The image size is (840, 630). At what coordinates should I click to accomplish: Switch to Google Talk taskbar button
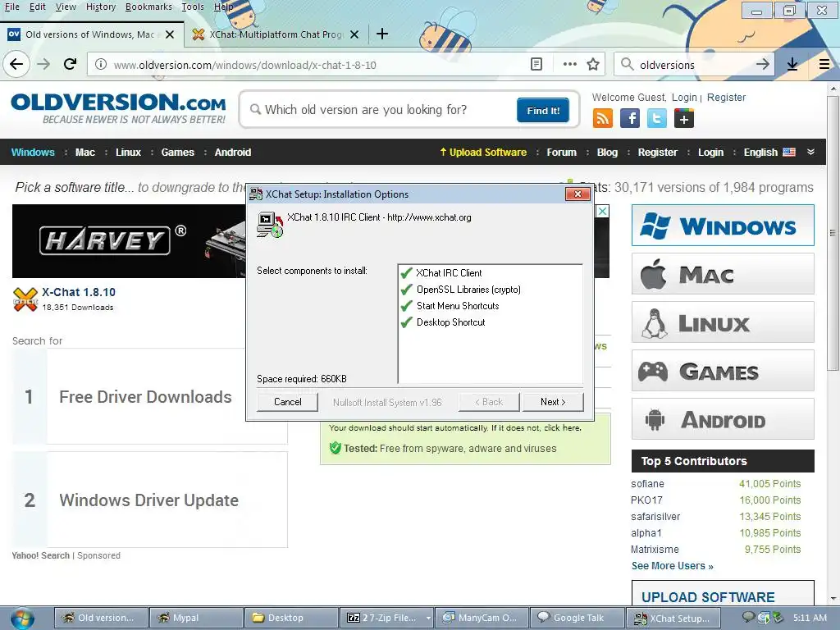tap(577, 619)
